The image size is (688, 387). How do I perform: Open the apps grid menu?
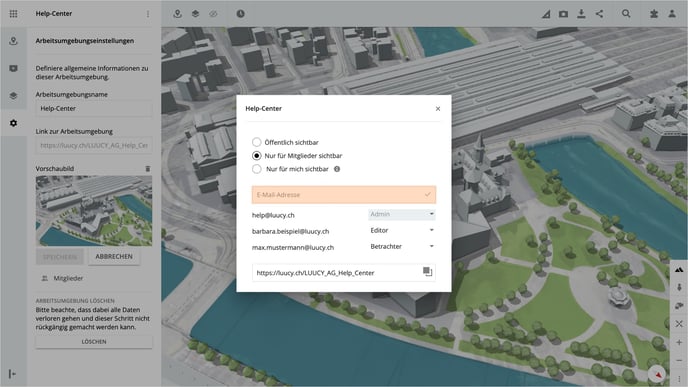(x=13, y=14)
